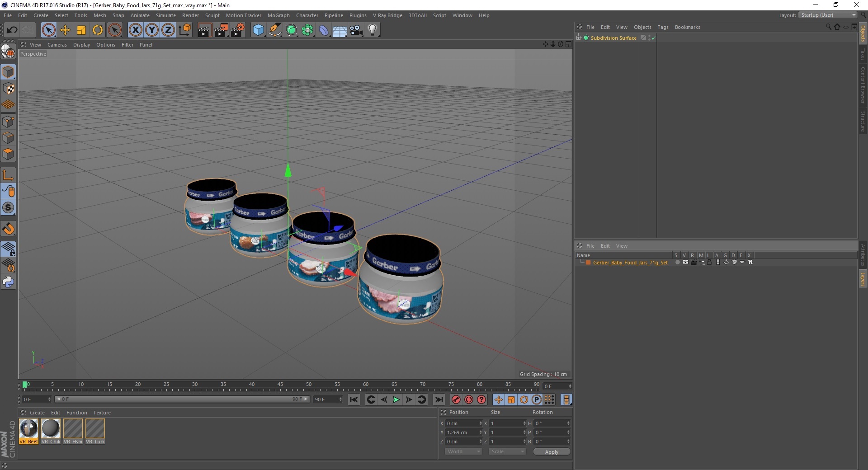Click Render View clapperboard icon
Screen dimensions: 868x470
coord(204,30)
